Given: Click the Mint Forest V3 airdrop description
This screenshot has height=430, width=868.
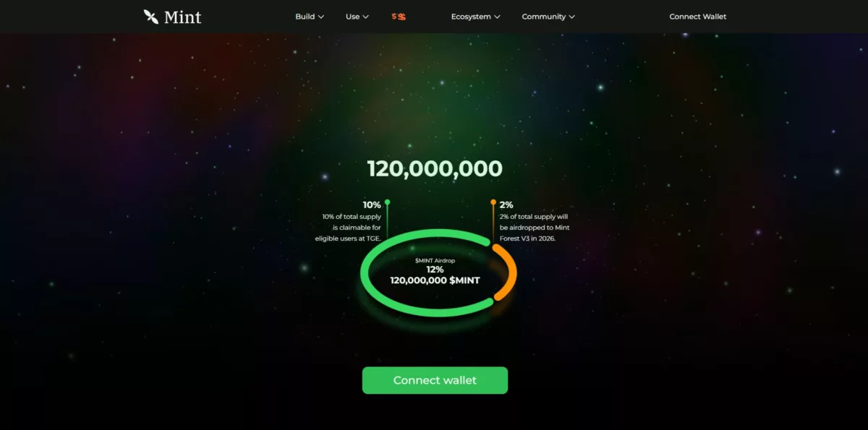Looking at the screenshot, I should click(x=534, y=227).
